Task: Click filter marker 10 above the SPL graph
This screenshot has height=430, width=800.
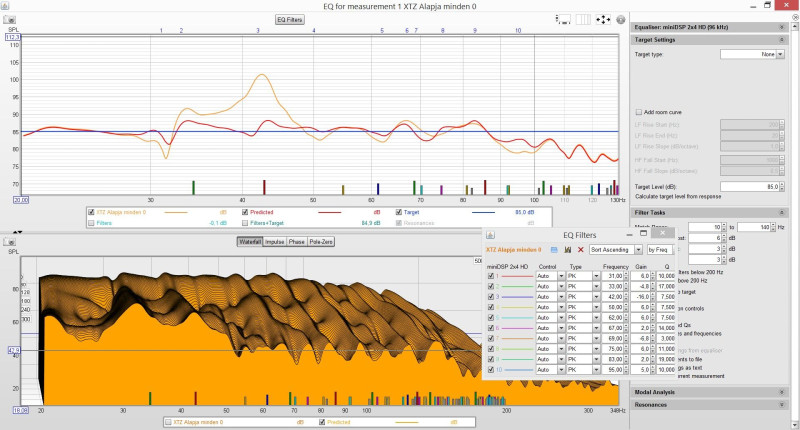Action: (x=518, y=31)
